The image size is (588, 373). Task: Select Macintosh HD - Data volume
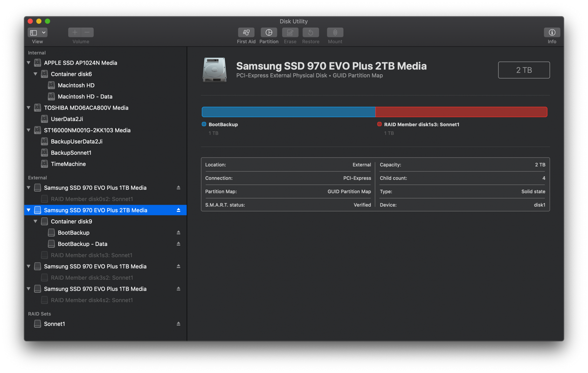[105, 96]
